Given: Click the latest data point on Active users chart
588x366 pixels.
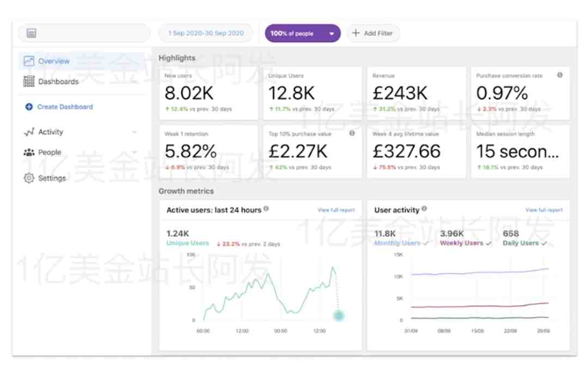Looking at the screenshot, I should tap(339, 316).
